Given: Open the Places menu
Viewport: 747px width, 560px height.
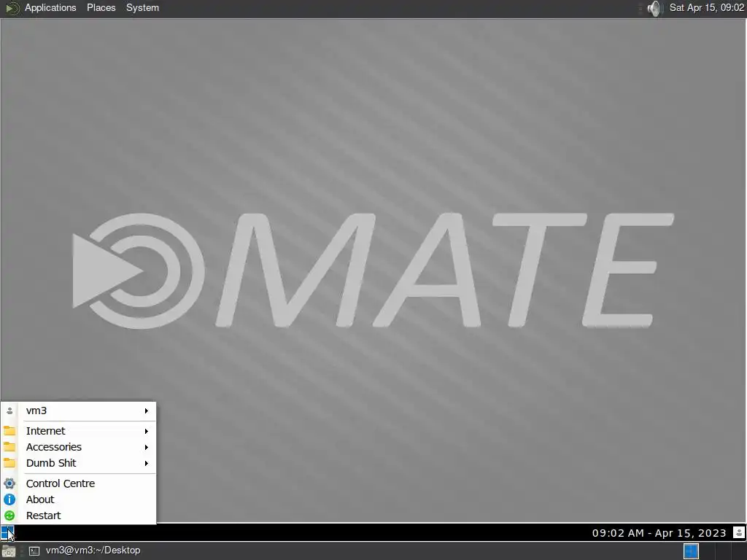Looking at the screenshot, I should (101, 7).
